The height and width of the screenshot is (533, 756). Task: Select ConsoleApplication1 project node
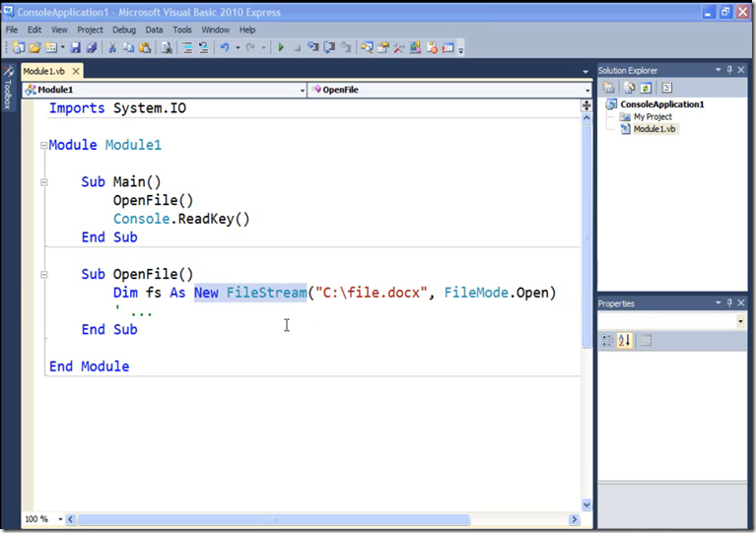tap(662, 104)
